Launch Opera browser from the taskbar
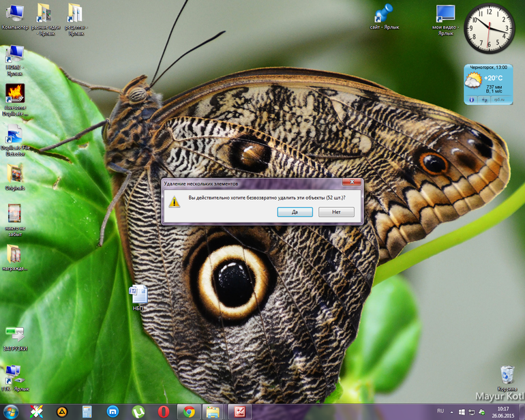This screenshot has height=420, width=525. 164,412
